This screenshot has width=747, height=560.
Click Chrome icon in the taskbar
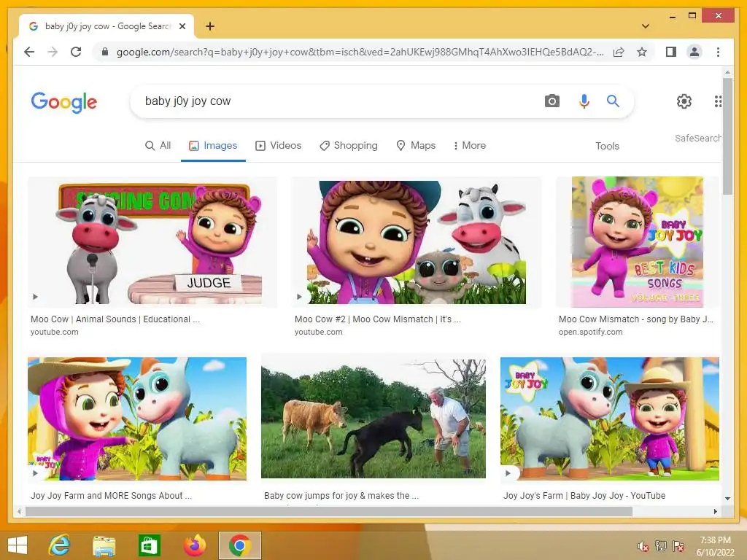click(239, 545)
